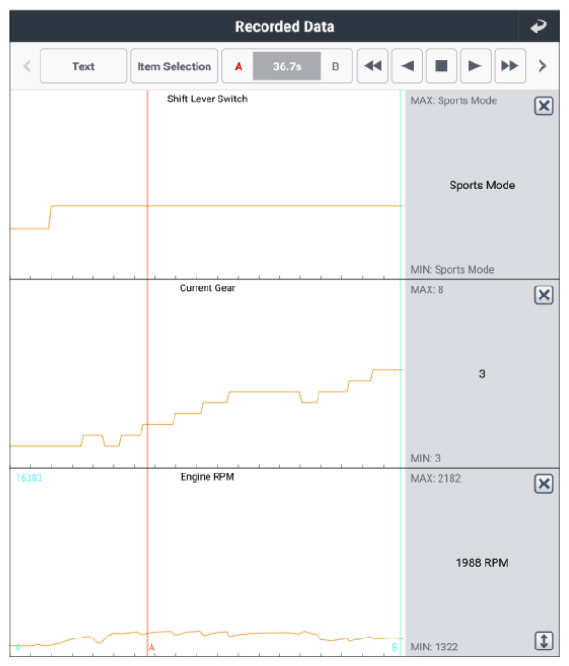Select cyan cursor B marker in Engine RPM graph
The image size is (569, 666).
coord(394,647)
